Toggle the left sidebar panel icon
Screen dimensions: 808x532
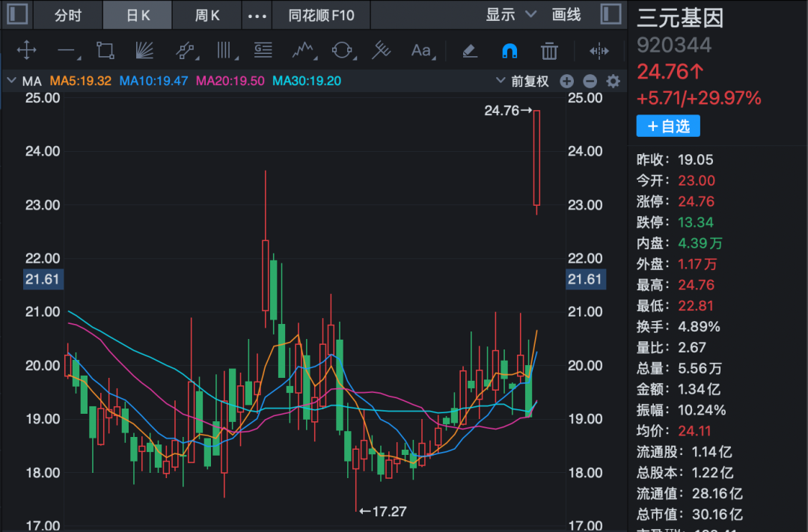click(17, 14)
